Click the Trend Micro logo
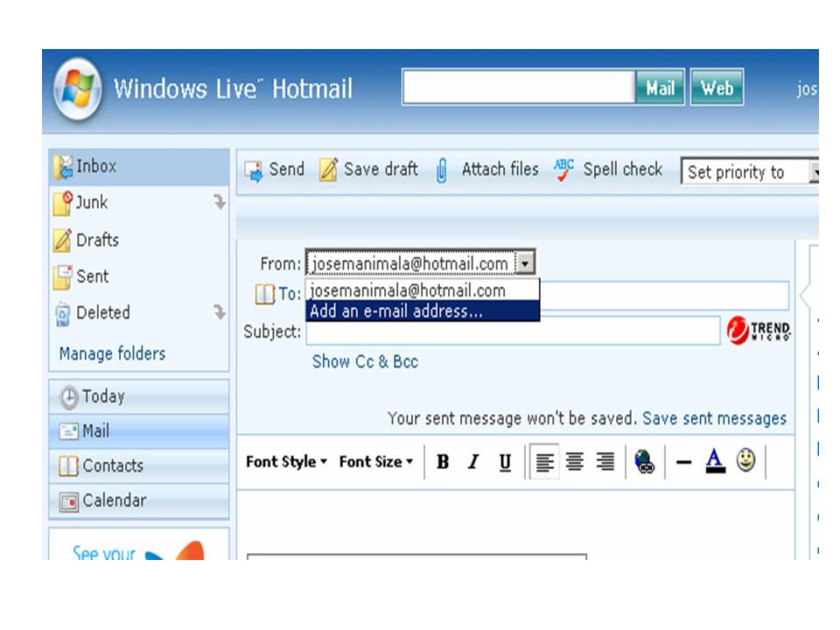The width and height of the screenshot is (840, 630). coord(759,330)
